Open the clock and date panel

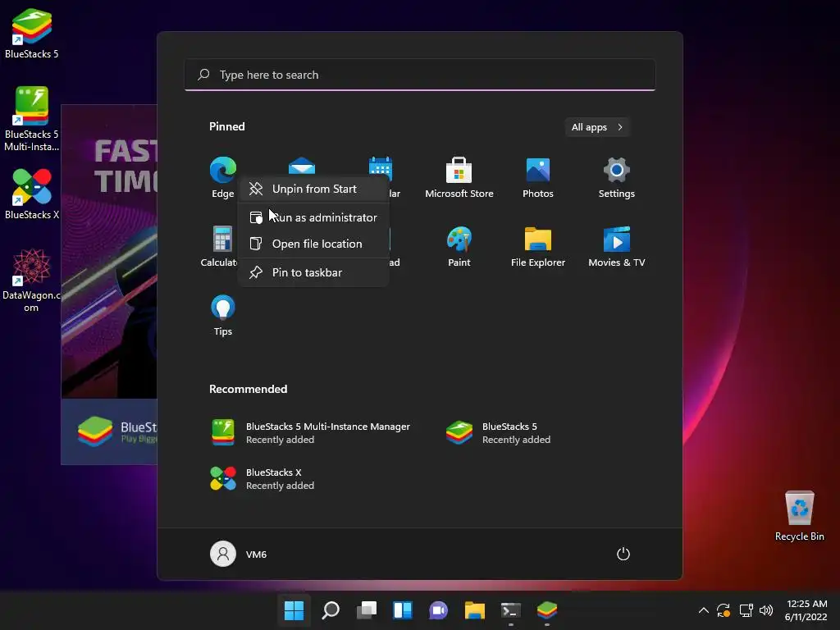coord(806,610)
